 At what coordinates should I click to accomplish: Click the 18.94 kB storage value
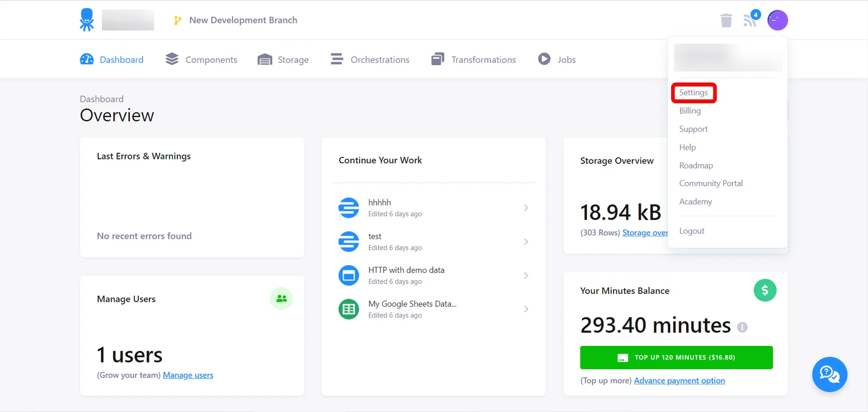621,213
